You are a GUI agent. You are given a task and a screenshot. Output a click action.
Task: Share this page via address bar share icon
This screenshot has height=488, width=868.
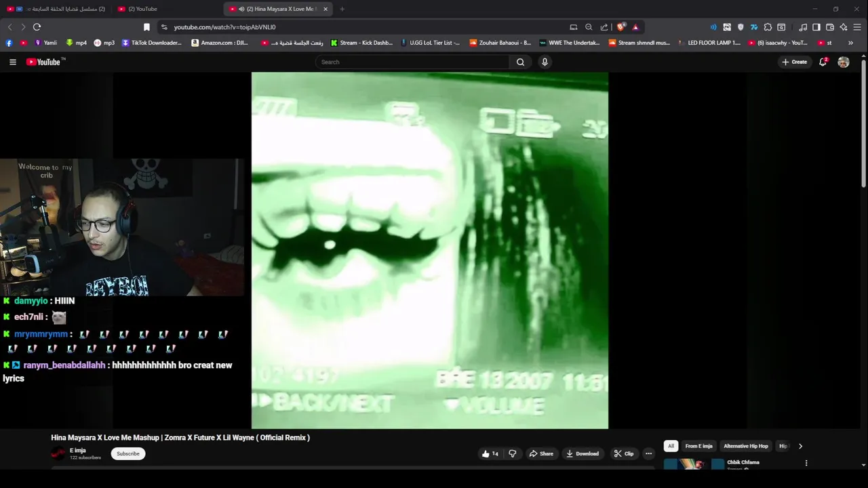pos(604,27)
